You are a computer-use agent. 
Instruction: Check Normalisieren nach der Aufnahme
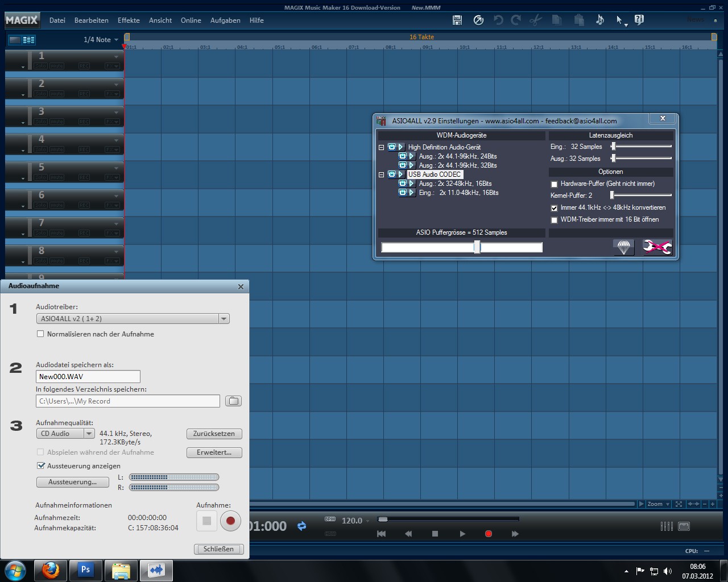40,334
